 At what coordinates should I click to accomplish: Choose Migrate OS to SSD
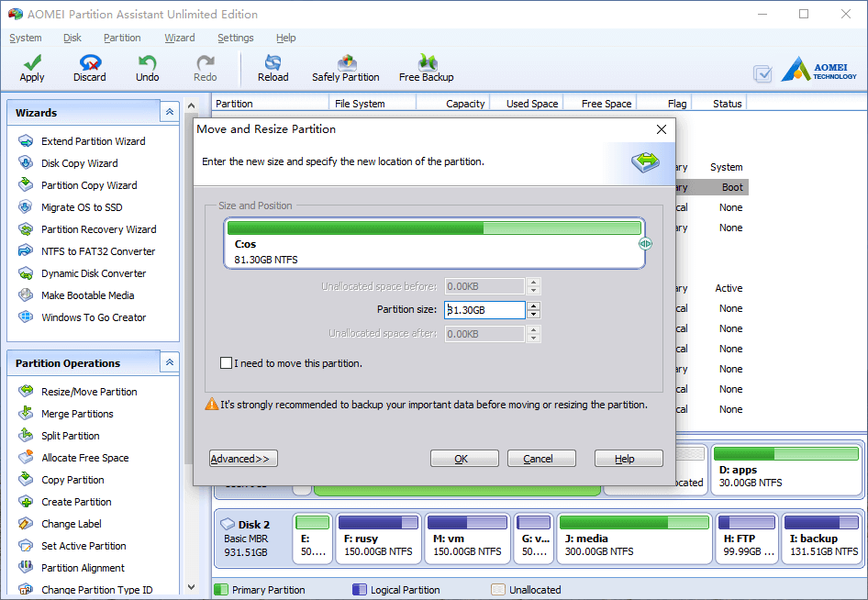pyautogui.click(x=82, y=207)
